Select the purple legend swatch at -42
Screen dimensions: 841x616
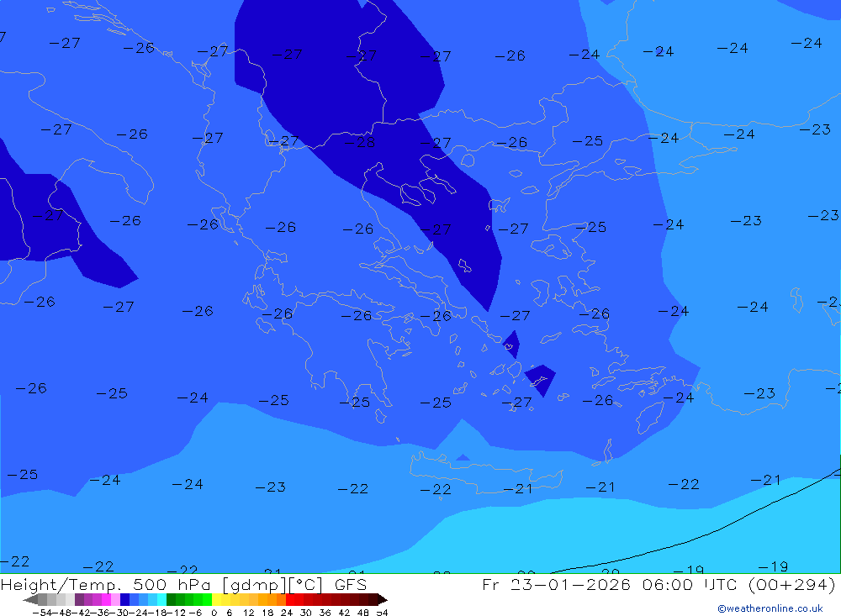(79, 599)
